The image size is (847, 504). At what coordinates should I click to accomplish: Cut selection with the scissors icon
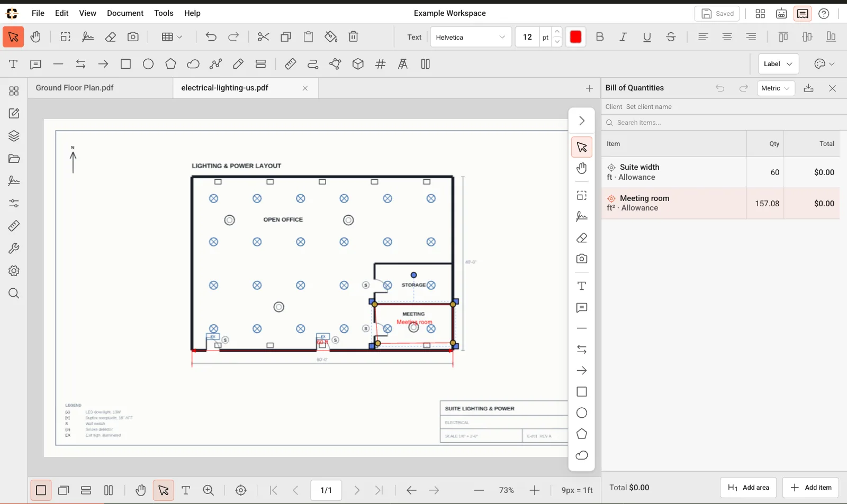(x=263, y=37)
